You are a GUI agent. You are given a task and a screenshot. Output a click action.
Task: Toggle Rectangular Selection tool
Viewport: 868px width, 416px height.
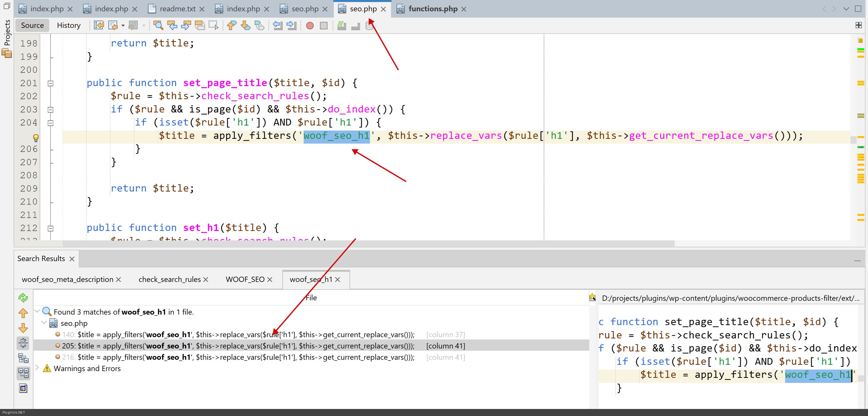coord(213,26)
